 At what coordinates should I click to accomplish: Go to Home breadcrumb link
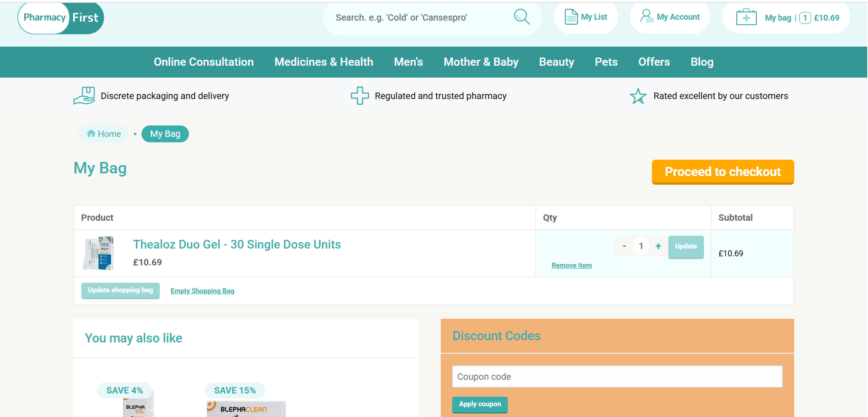pyautogui.click(x=104, y=134)
